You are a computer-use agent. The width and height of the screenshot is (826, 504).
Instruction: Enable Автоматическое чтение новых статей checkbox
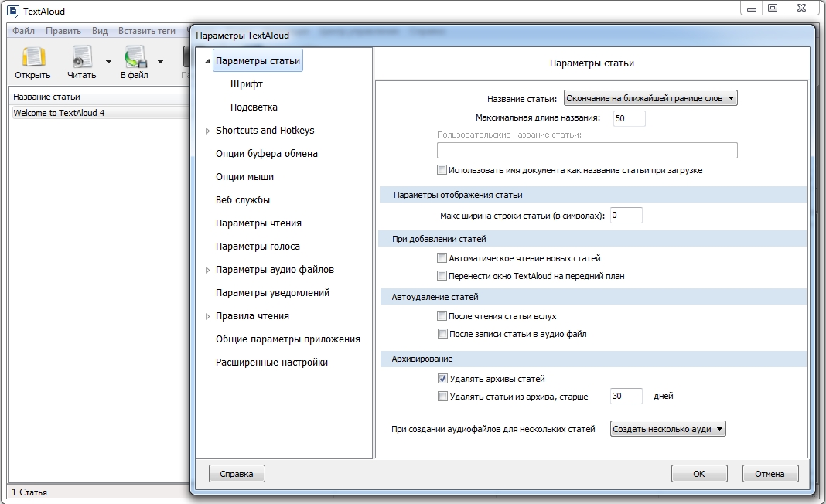pyautogui.click(x=442, y=258)
